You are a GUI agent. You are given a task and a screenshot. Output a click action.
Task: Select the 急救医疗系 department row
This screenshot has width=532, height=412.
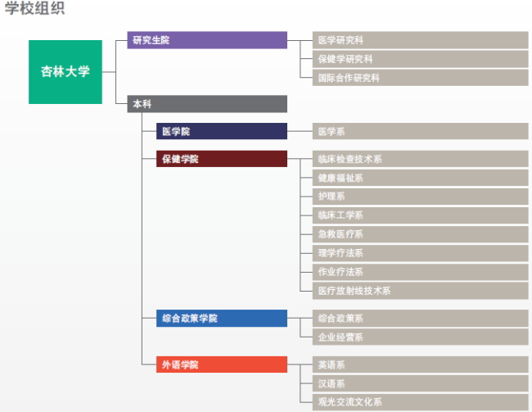[420, 234]
